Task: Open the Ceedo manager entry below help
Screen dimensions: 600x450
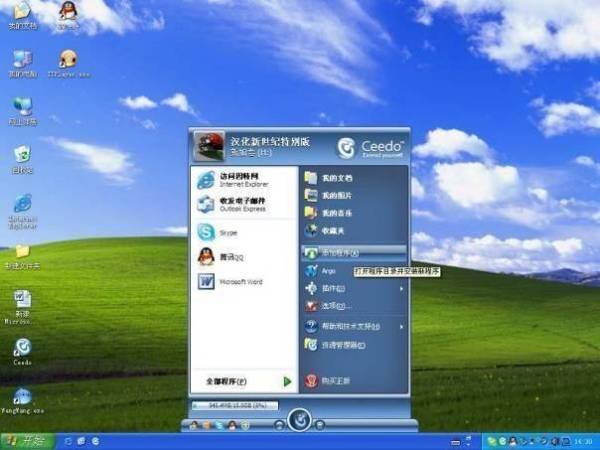Action: (354, 345)
